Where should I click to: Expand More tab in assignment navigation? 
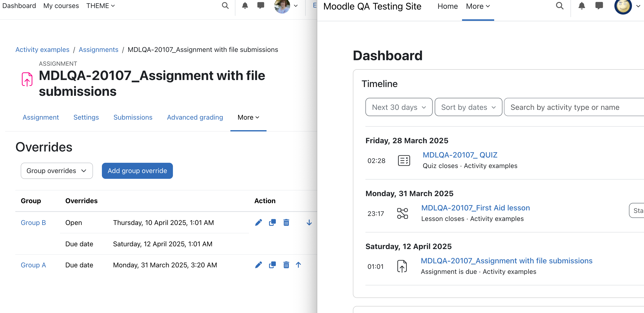click(248, 117)
